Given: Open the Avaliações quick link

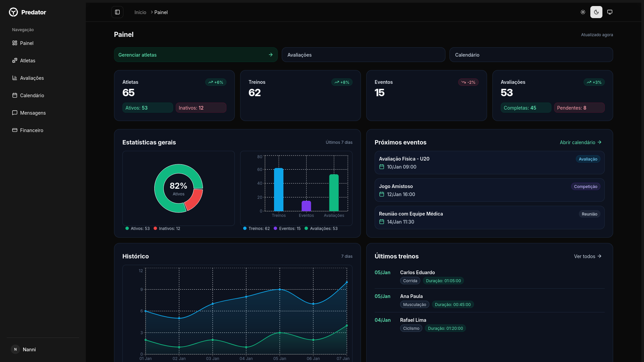Looking at the screenshot, I should coord(363,55).
